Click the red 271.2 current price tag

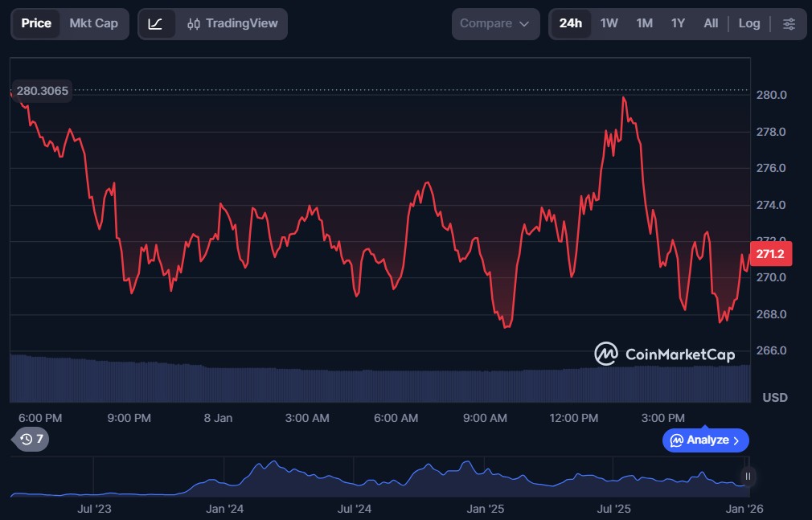pyautogui.click(x=770, y=254)
